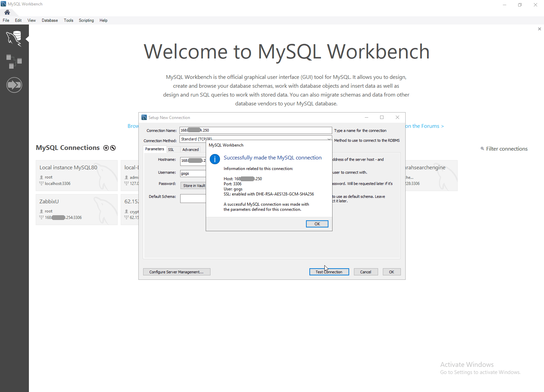Open the Models sidebar icon
The width and height of the screenshot is (544, 392).
coord(14,62)
